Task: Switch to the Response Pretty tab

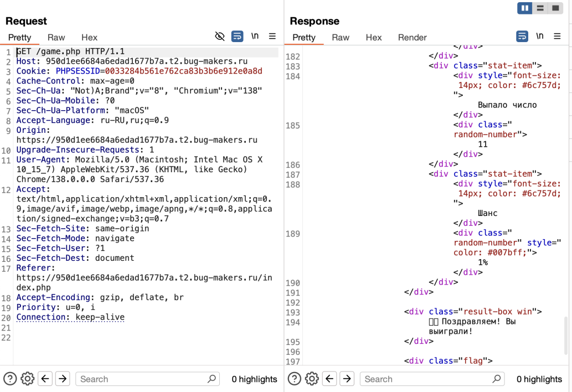Action: coord(304,38)
